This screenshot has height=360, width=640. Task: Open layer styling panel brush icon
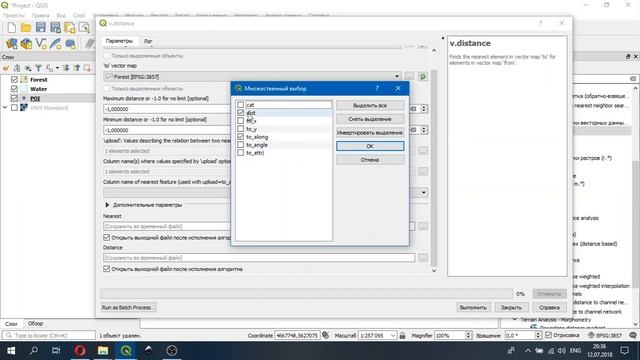point(6,68)
